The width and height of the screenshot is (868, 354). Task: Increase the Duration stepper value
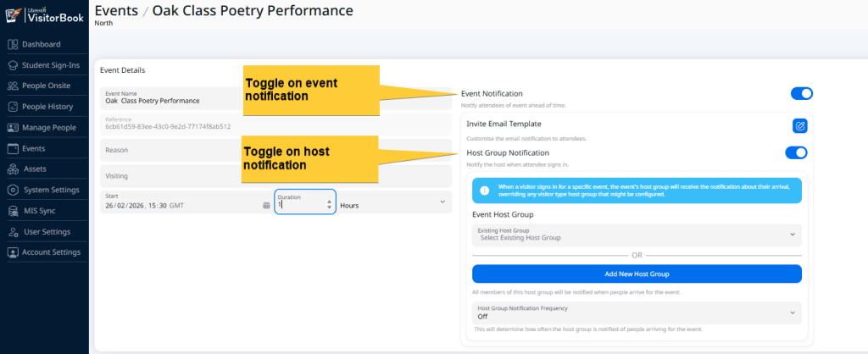coord(329,202)
